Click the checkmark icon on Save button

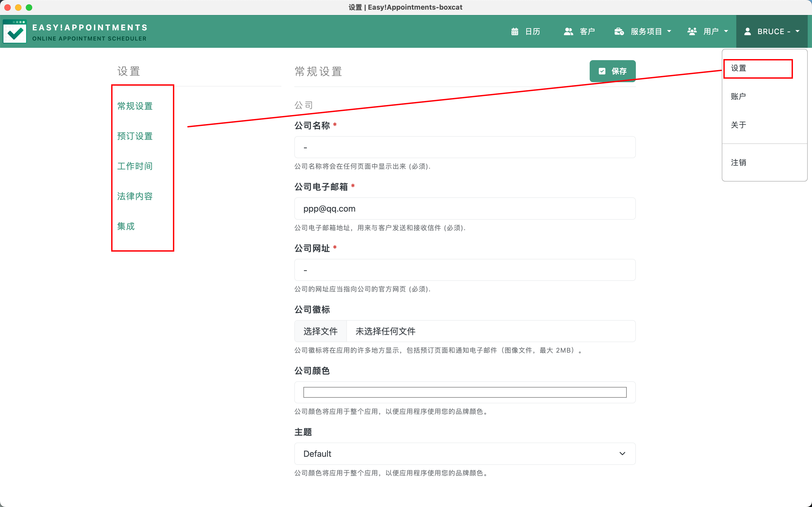point(602,71)
